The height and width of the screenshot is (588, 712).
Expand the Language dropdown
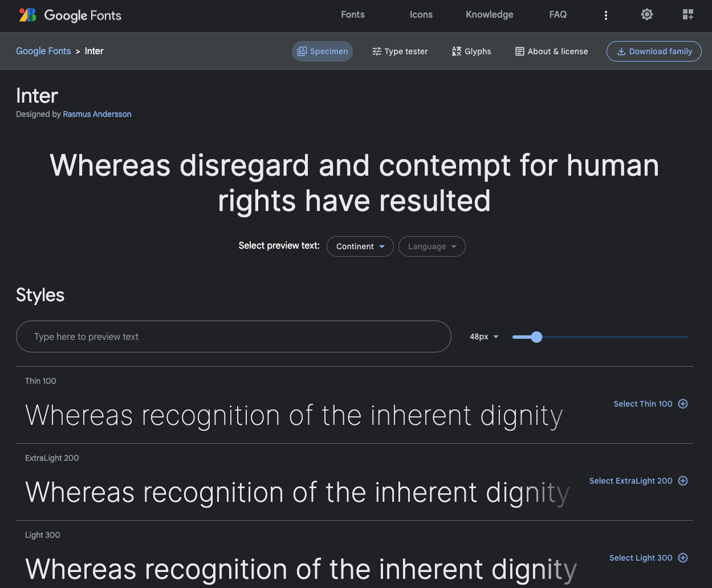432,246
